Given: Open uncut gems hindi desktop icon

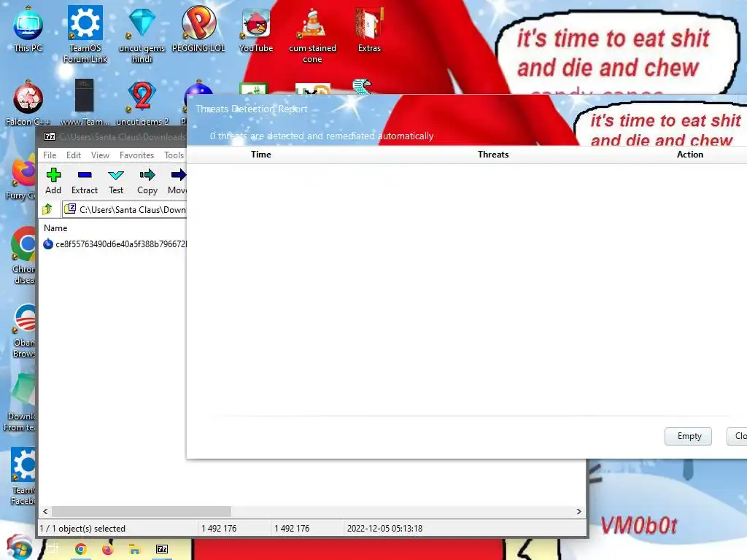Looking at the screenshot, I should [142, 34].
